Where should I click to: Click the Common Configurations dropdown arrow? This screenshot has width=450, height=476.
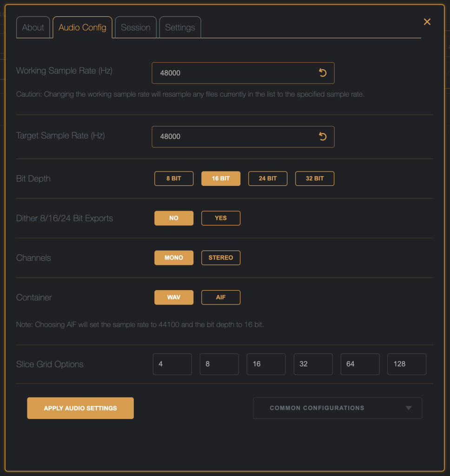coord(409,408)
